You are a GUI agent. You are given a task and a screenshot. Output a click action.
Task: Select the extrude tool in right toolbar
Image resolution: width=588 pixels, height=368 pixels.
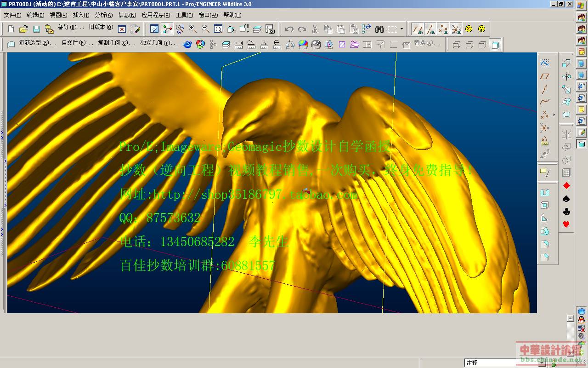point(566,63)
